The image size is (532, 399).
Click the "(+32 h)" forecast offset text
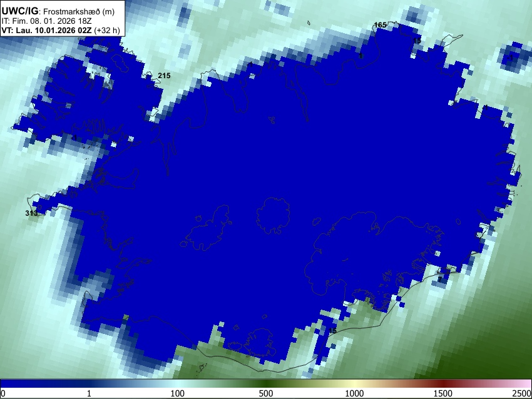click(107, 31)
